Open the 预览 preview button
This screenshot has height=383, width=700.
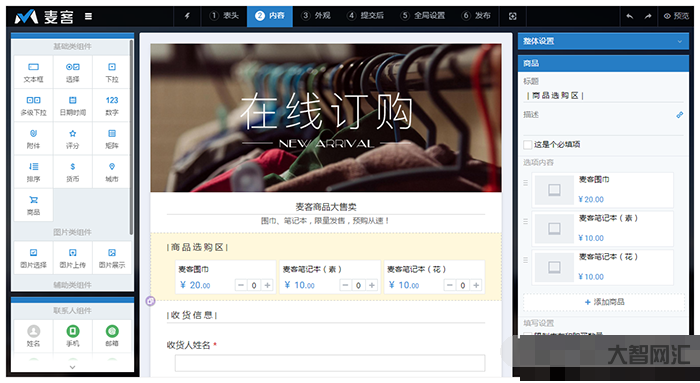(x=676, y=16)
